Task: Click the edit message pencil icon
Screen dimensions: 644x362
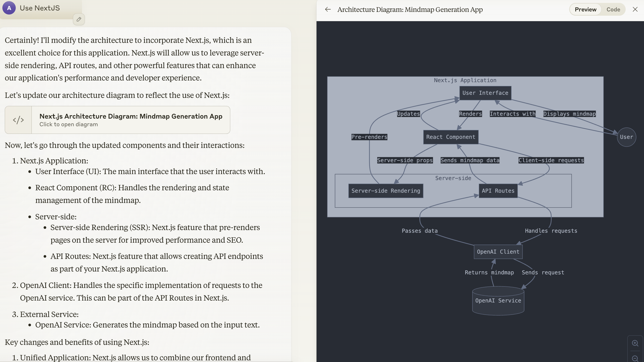Action: [79, 19]
